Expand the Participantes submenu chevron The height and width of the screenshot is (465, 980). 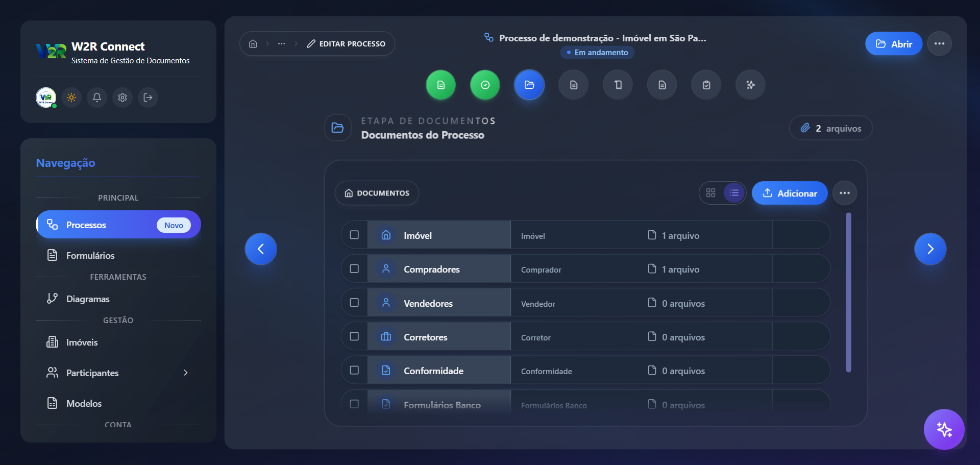[186, 373]
